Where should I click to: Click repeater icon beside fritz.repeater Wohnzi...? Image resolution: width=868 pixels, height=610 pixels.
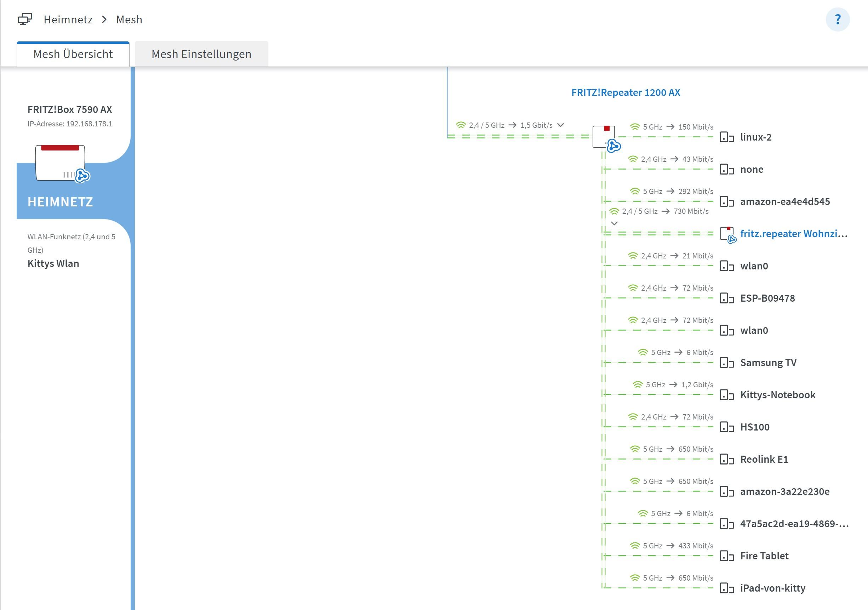pyautogui.click(x=728, y=235)
